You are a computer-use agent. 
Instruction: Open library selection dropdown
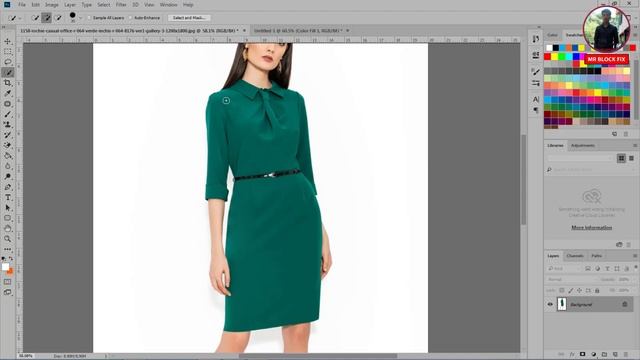tap(580, 158)
